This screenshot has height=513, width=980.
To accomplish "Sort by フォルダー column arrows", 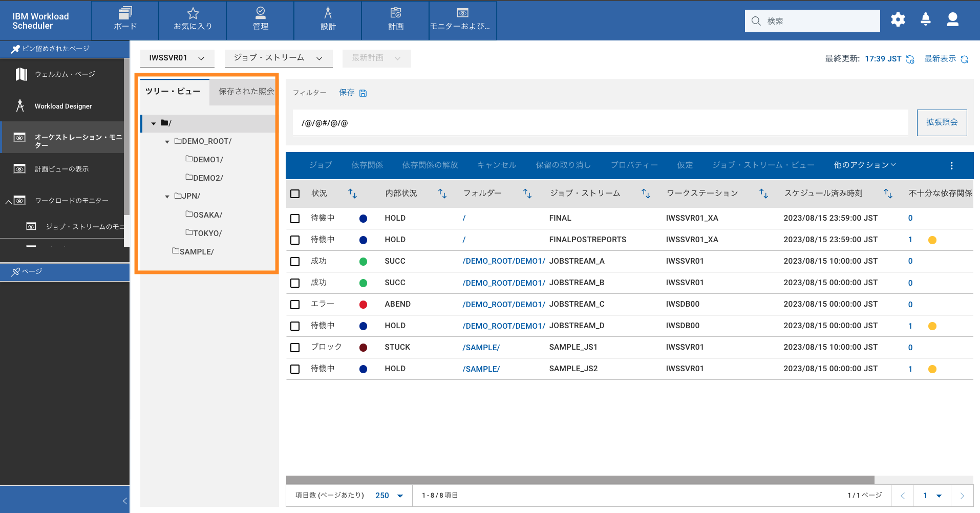I will pyautogui.click(x=527, y=194).
